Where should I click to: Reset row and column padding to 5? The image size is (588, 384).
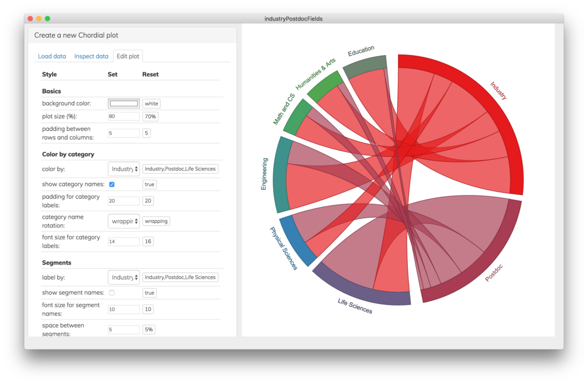pyautogui.click(x=147, y=133)
